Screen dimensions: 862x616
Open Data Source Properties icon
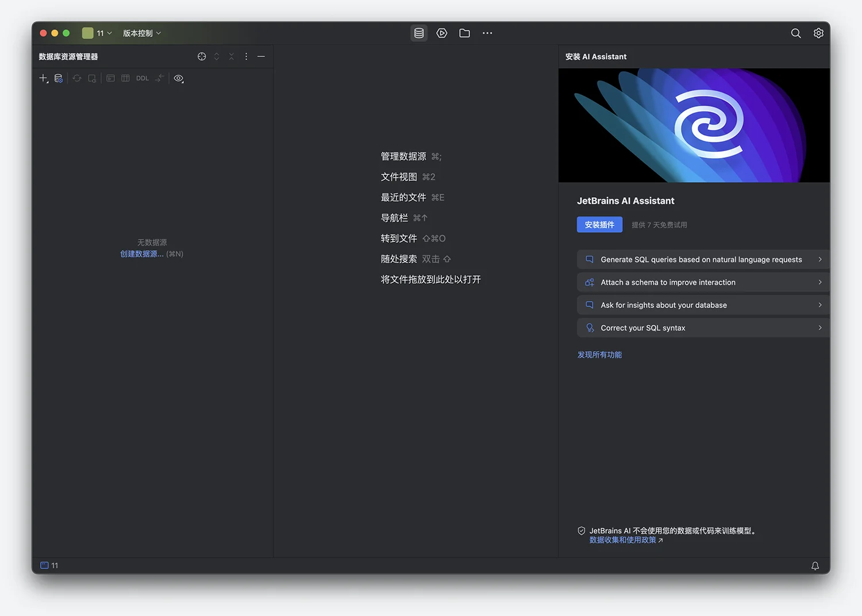(59, 78)
